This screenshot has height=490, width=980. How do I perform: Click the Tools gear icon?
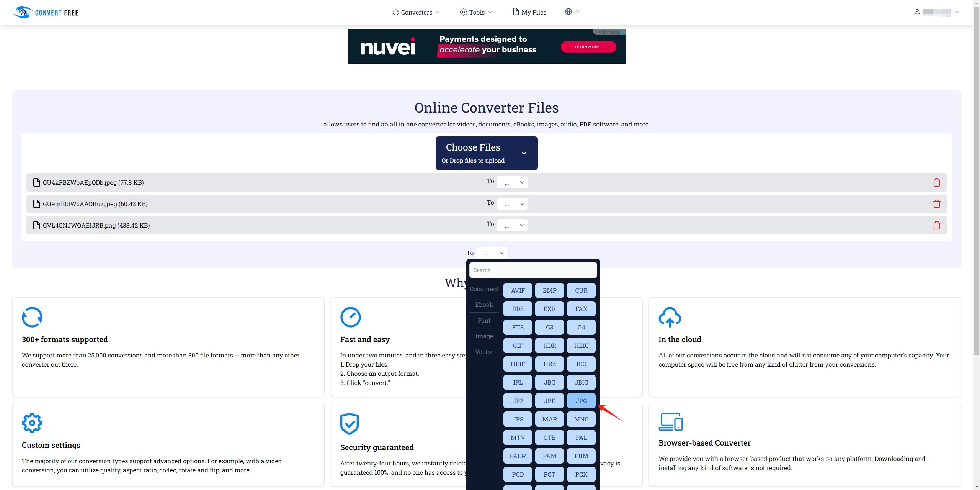(463, 12)
